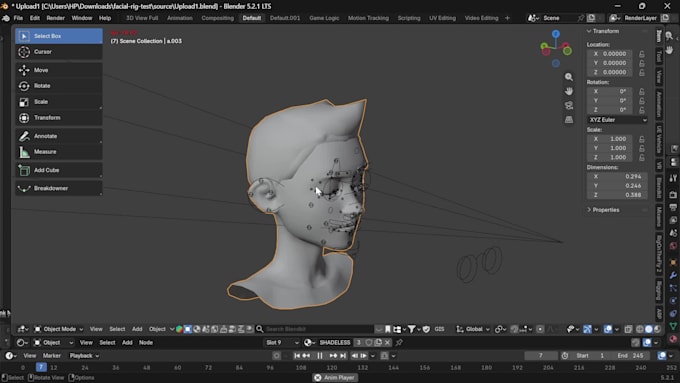
Task: Select the Rotate tool
Action: [x=59, y=86]
